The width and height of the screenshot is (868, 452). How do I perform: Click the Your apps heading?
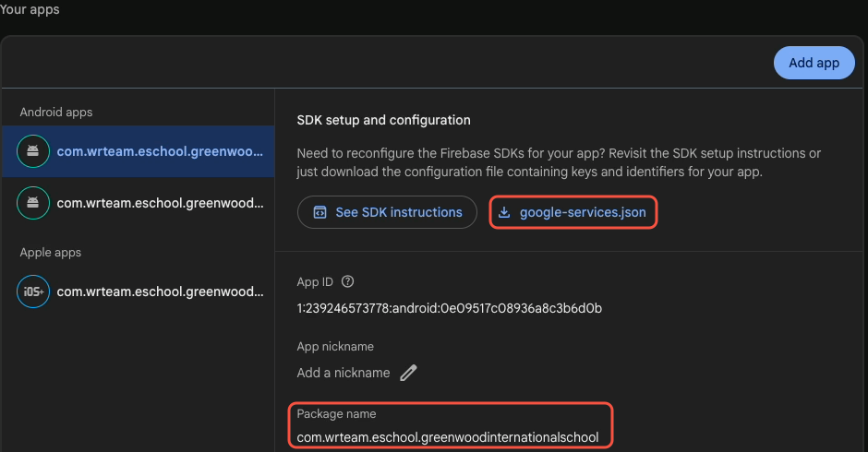[30, 9]
